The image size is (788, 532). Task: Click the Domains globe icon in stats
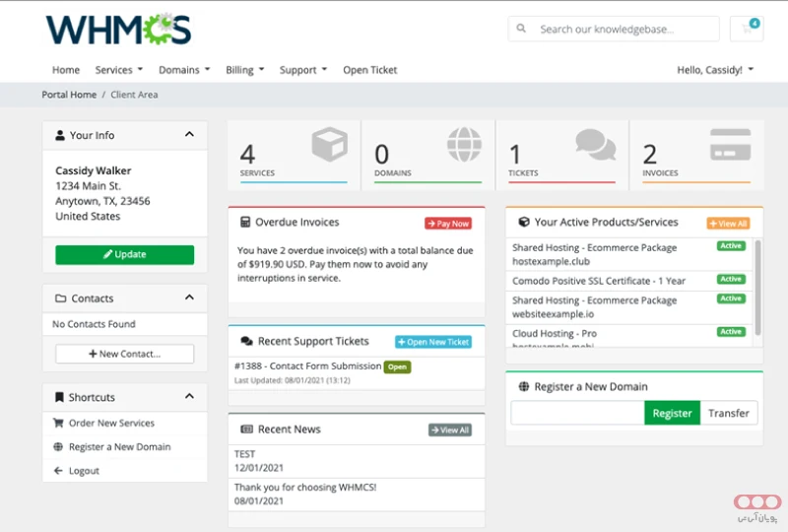coord(464,144)
